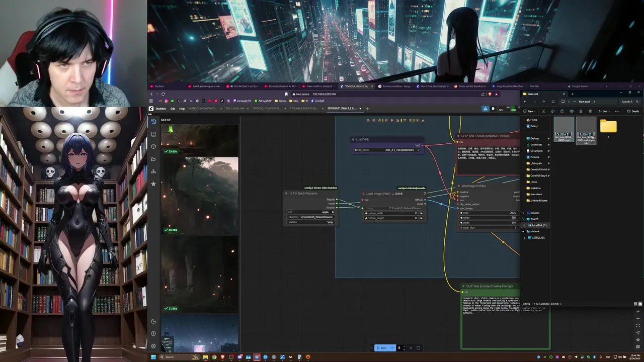The image size is (644, 362).
Task: Expand the This PC tree node
Action: point(524,219)
